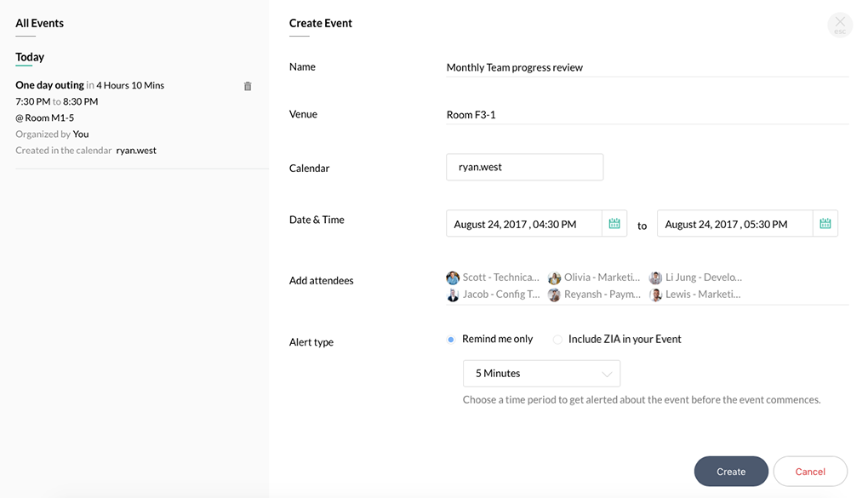Open the start date calendar picker
This screenshot has height=498, width=868.
614,224
